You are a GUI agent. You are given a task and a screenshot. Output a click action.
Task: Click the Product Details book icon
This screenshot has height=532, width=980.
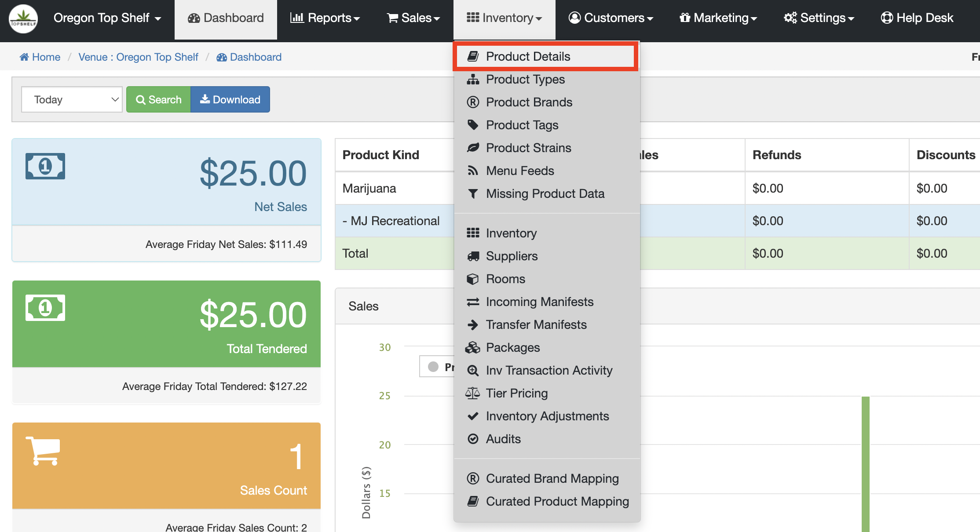(x=473, y=56)
